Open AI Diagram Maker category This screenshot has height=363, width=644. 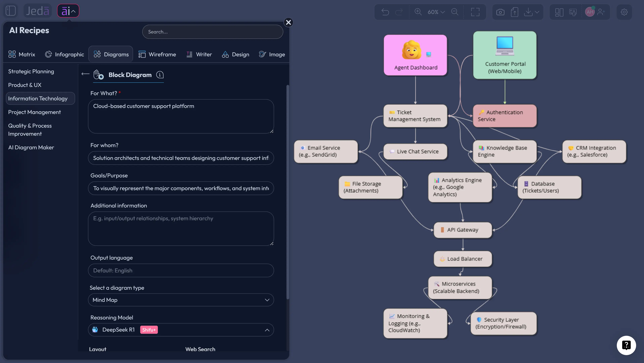click(x=31, y=147)
